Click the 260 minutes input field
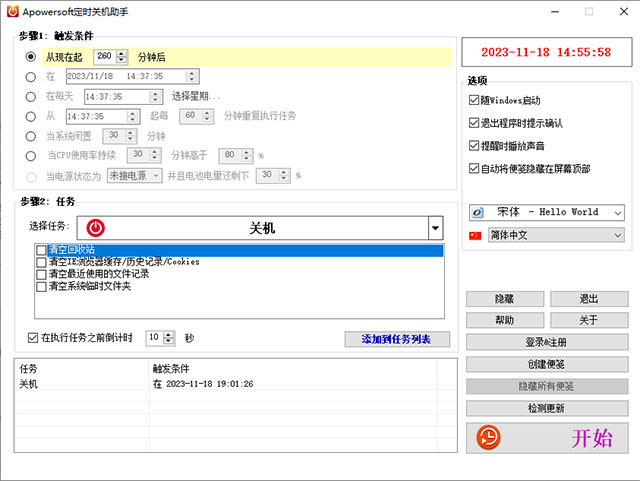Viewport: 640px width, 481px height. [105, 56]
